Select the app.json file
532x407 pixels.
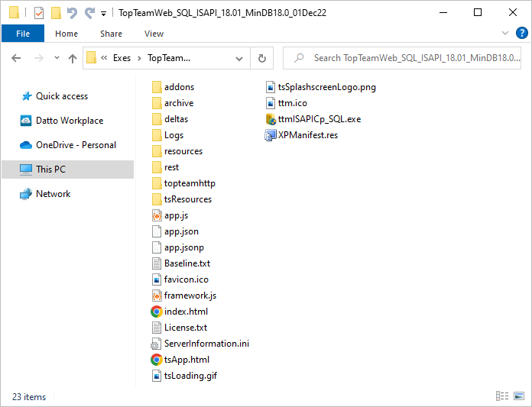pos(175,231)
